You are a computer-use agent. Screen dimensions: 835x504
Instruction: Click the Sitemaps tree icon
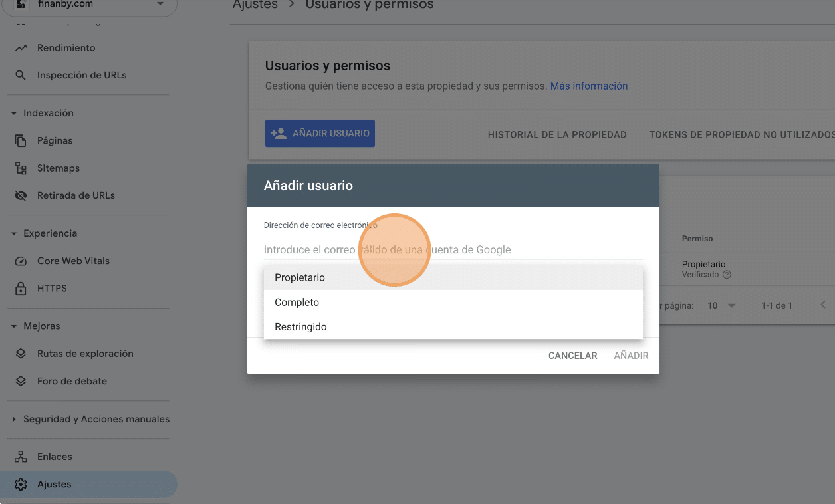pos(21,168)
